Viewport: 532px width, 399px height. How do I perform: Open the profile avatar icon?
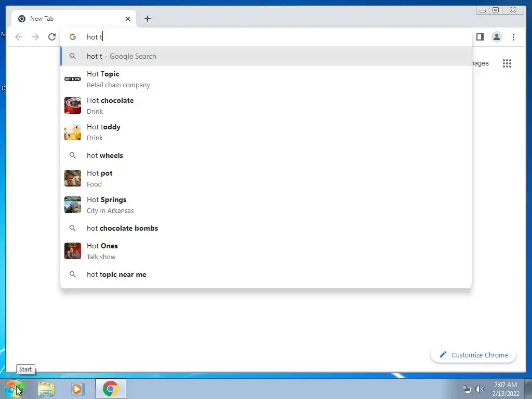tap(496, 37)
